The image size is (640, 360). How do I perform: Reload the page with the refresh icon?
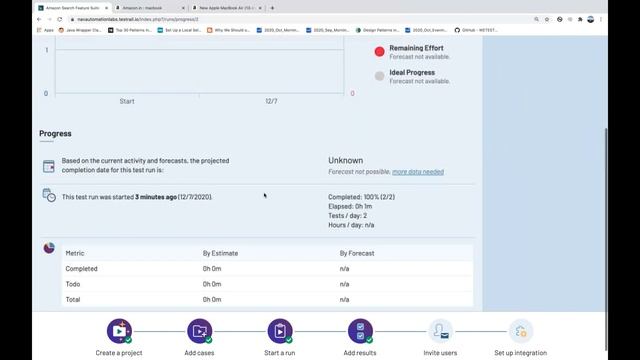[60, 19]
